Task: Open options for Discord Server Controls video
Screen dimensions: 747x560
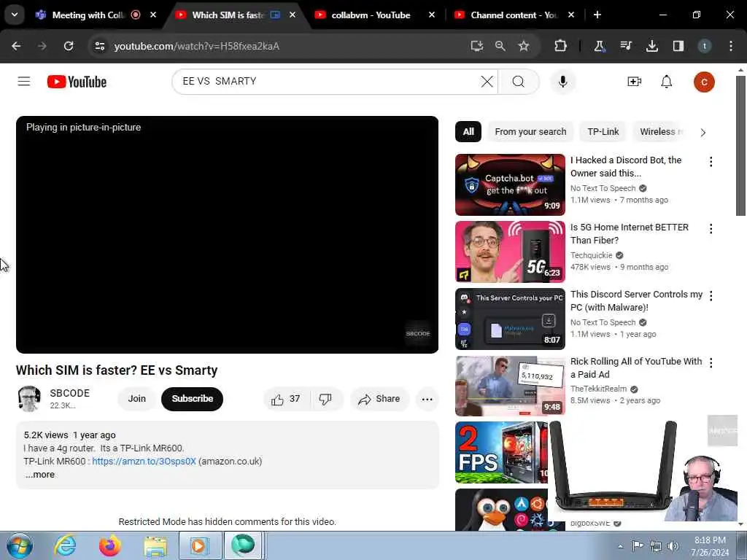Action: pyautogui.click(x=711, y=296)
